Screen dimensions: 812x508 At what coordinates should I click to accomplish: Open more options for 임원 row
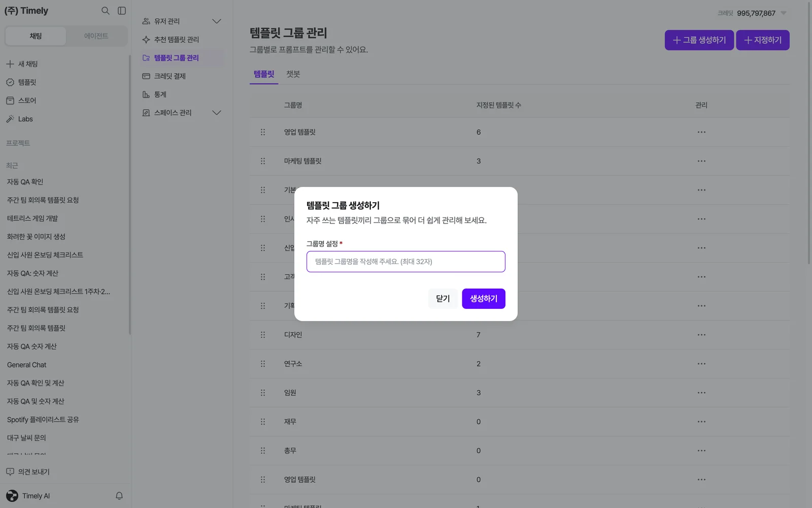click(701, 393)
